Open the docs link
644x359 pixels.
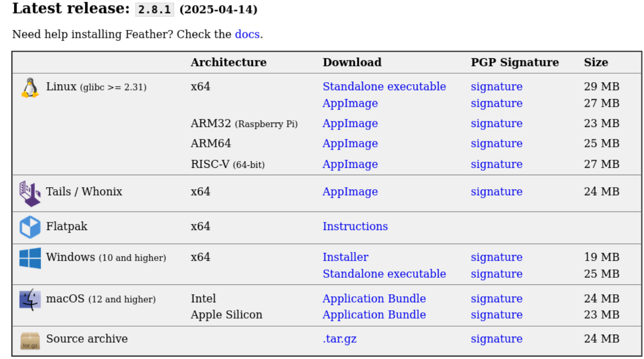point(247,34)
